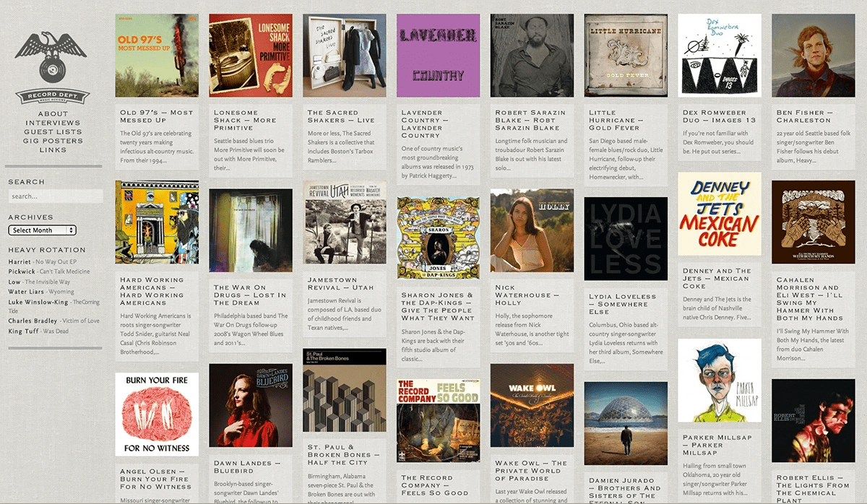Open King Tuff's Was Dead link
This screenshot has height=504, width=867.
pos(39,330)
